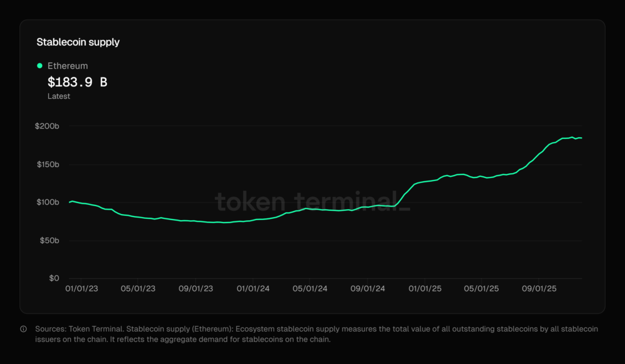
Task: Click the info icon beside Sources text
Action: pyautogui.click(x=24, y=329)
